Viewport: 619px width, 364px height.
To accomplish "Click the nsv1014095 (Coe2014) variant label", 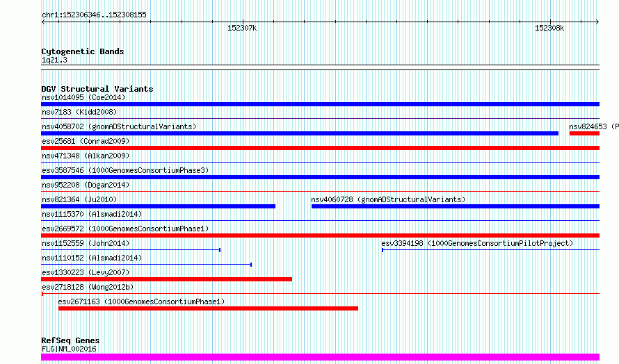I will point(83,97).
